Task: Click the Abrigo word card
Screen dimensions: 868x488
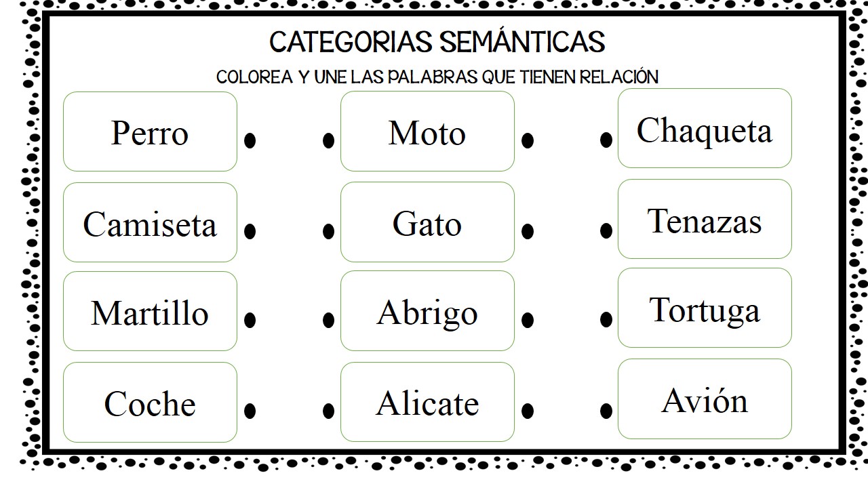Action: click(x=427, y=311)
